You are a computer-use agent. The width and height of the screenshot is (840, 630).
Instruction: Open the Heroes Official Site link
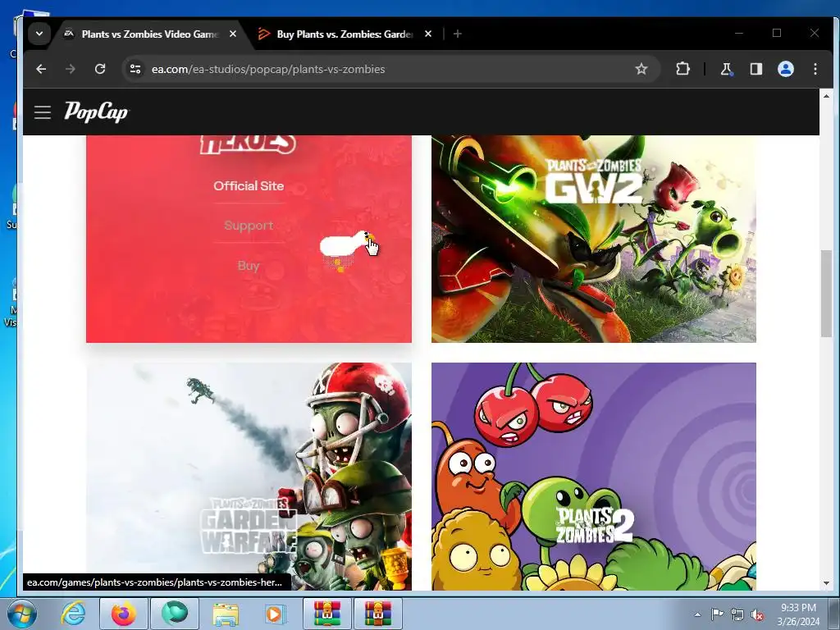point(249,186)
